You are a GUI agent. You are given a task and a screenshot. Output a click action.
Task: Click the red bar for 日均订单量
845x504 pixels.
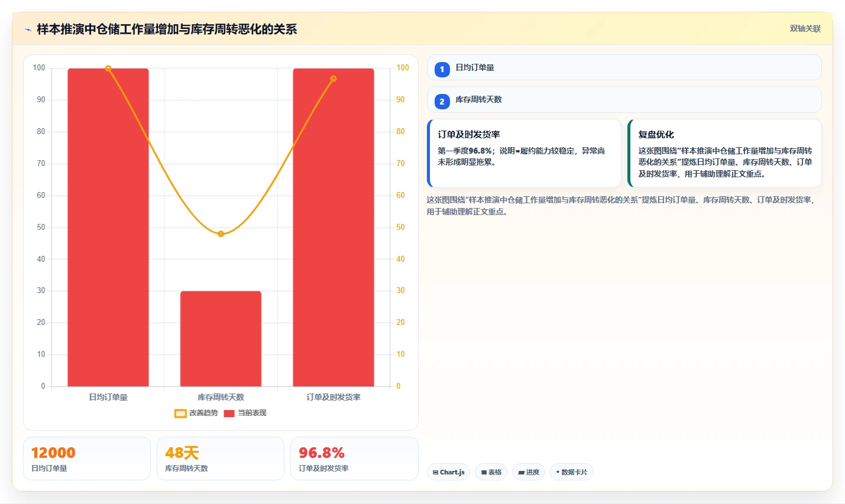point(108,227)
